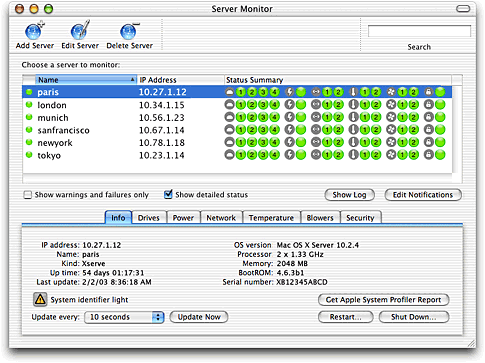Click the Shut Down... button
The height and width of the screenshot is (363, 485).
click(x=414, y=317)
